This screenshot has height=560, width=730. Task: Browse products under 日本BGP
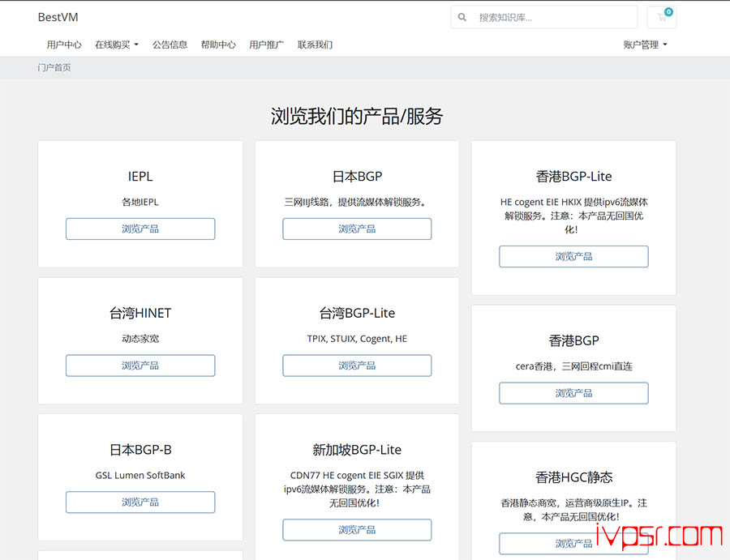[357, 229]
